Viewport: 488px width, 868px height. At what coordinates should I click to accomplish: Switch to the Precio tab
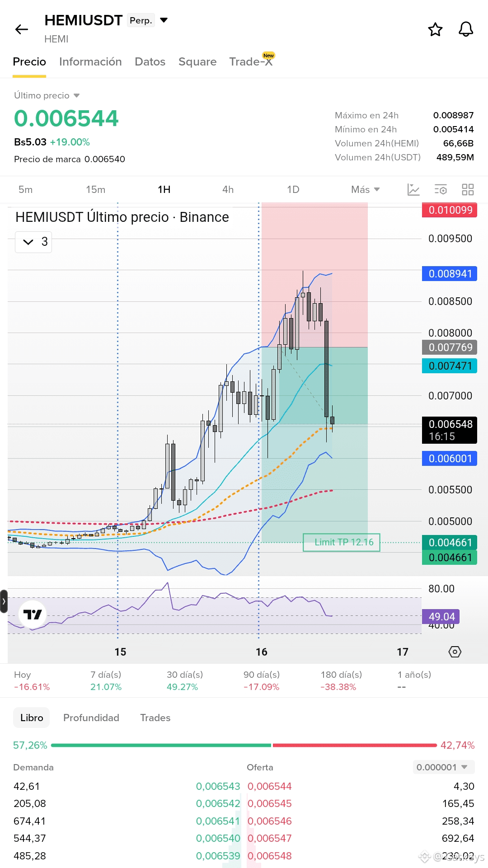pyautogui.click(x=29, y=62)
